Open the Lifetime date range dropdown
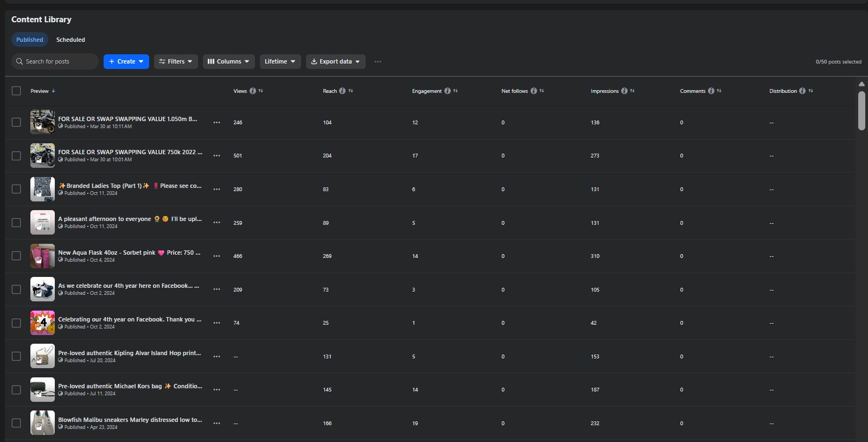This screenshot has height=442, width=868. [280, 62]
